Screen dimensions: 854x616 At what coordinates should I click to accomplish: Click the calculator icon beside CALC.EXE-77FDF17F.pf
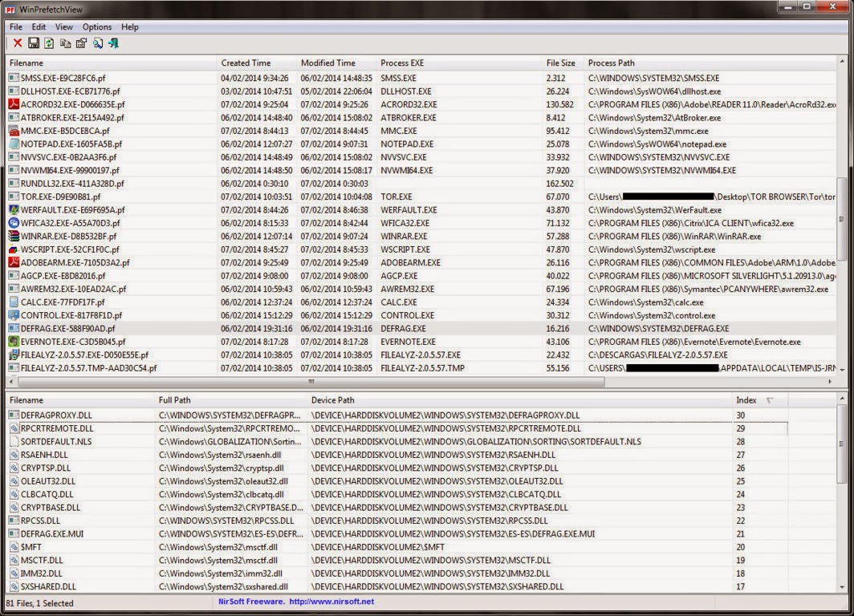[x=14, y=302]
